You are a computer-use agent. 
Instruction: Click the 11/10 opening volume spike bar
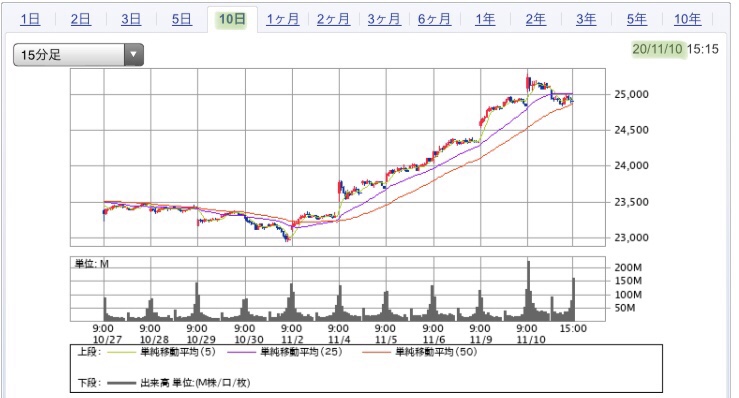pos(528,290)
